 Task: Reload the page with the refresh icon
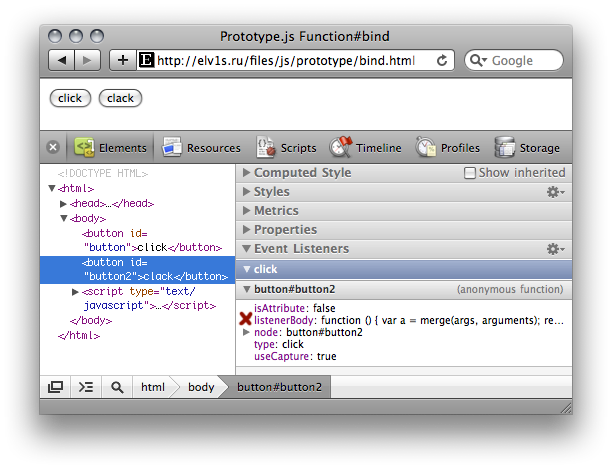click(x=441, y=60)
